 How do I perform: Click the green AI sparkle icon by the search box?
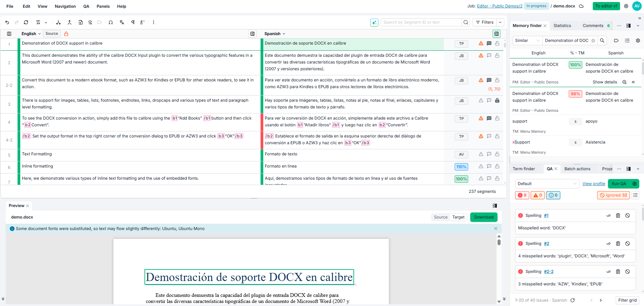(374, 23)
